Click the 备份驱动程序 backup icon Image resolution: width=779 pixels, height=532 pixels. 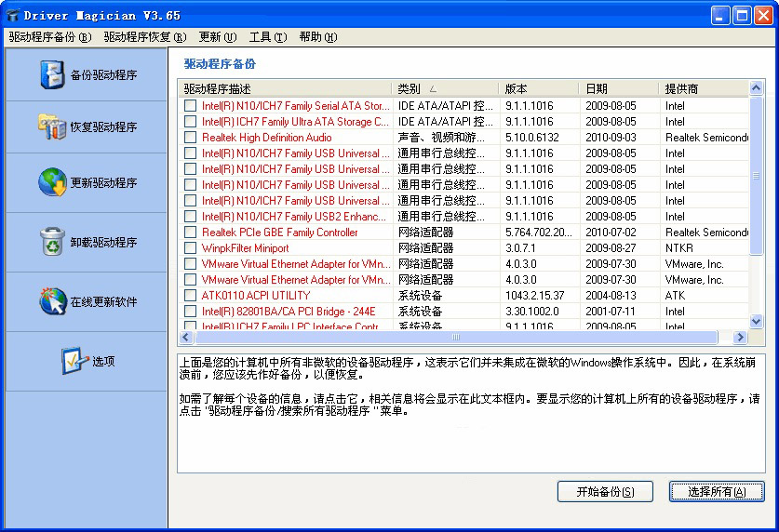(x=52, y=74)
